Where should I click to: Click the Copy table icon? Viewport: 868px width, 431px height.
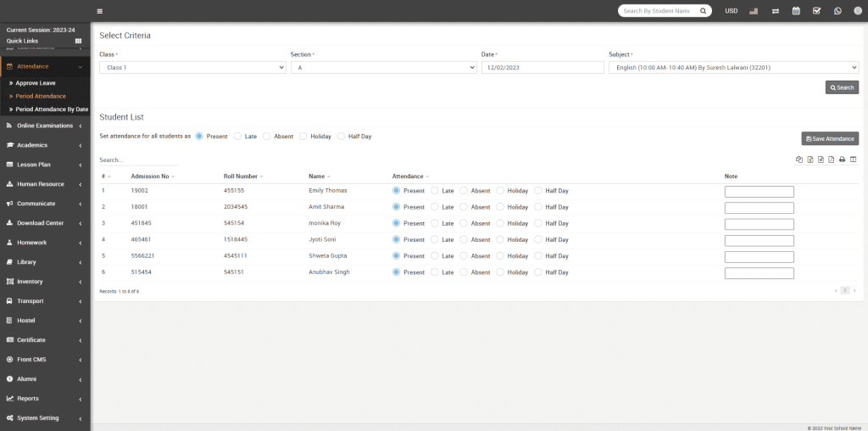(798, 160)
